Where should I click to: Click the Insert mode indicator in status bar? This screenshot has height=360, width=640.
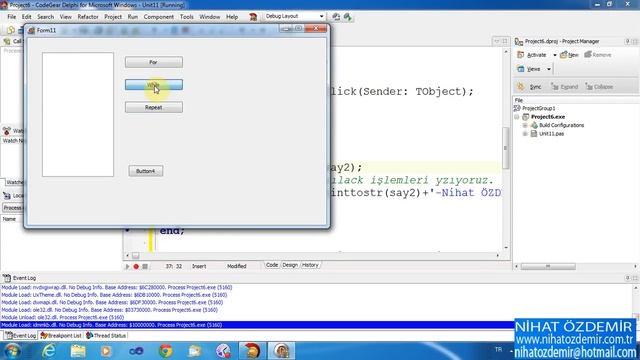pyautogui.click(x=199, y=266)
